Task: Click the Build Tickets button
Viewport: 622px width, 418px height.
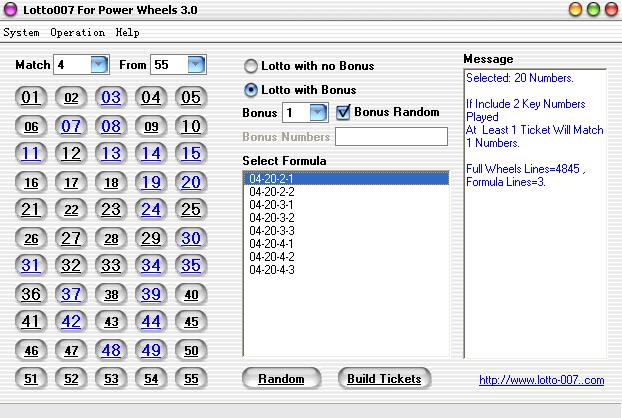Action: [x=384, y=379]
